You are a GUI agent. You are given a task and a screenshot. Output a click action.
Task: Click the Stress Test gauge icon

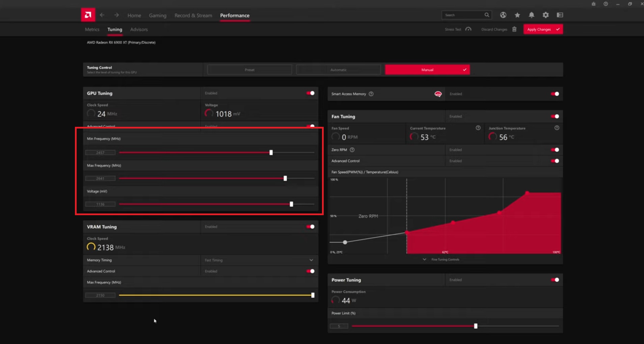click(468, 29)
